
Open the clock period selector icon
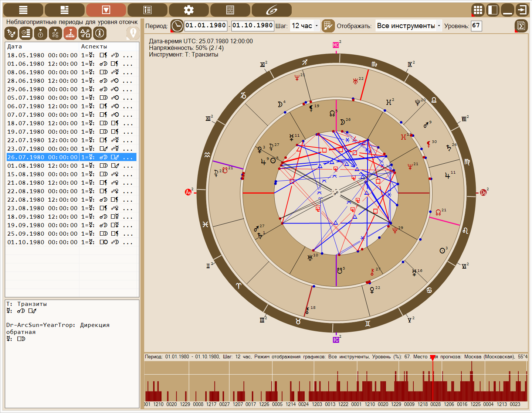point(177,26)
